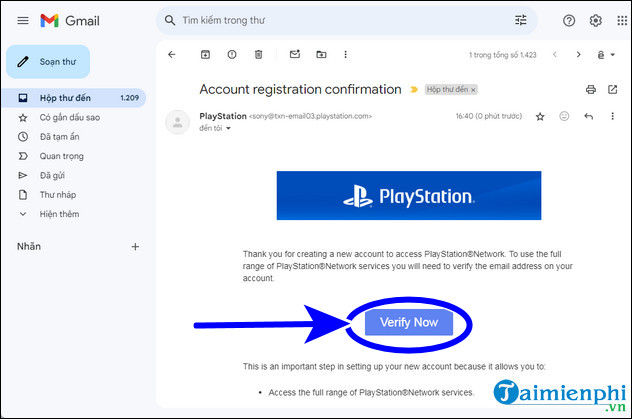Mark the email as unread
The image size is (632, 419).
(295, 54)
